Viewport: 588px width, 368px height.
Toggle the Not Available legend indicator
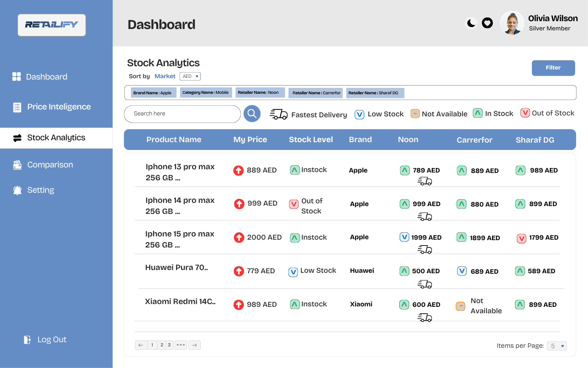point(415,113)
